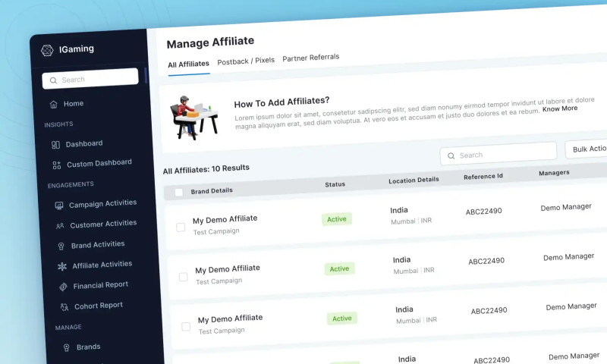Check the second My Demo Affiliate row
The height and width of the screenshot is (364, 607).
(x=183, y=277)
